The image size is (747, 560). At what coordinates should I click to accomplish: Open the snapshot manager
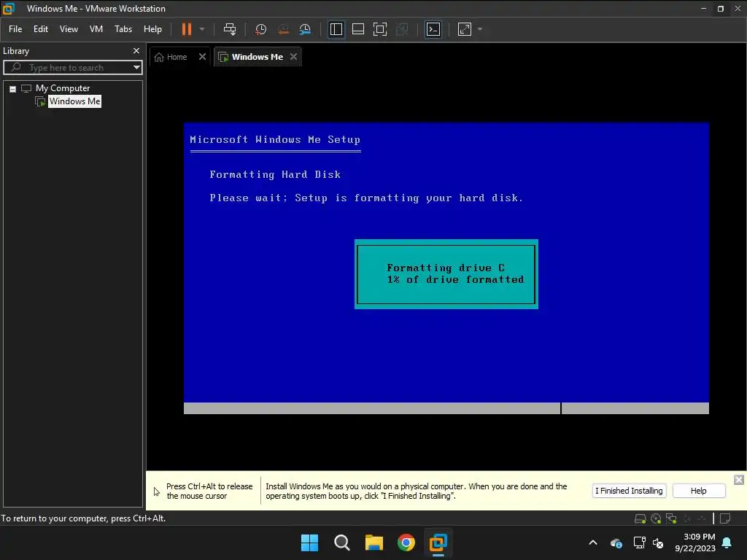pos(305,29)
